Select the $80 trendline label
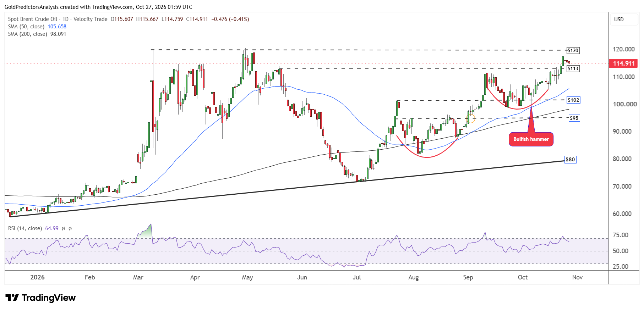The image size is (644, 311). [570, 160]
